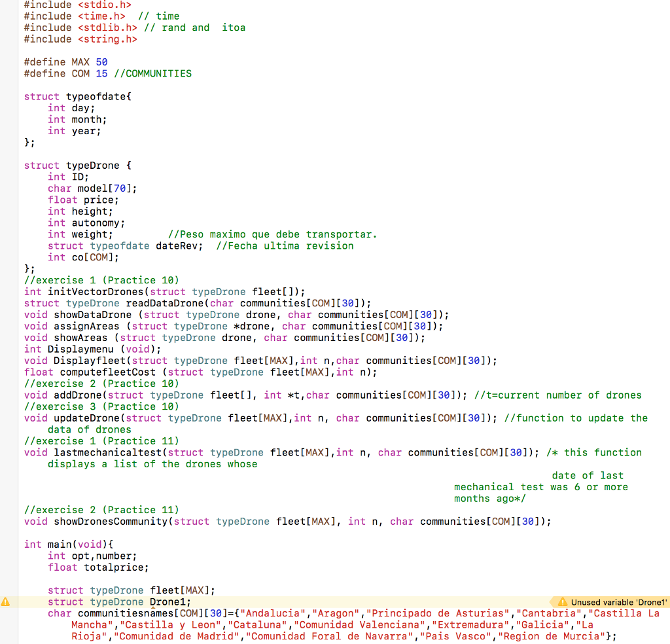Select the #define MAX 50 macro
The height and width of the screenshot is (644, 670).
pyautogui.click(x=65, y=62)
